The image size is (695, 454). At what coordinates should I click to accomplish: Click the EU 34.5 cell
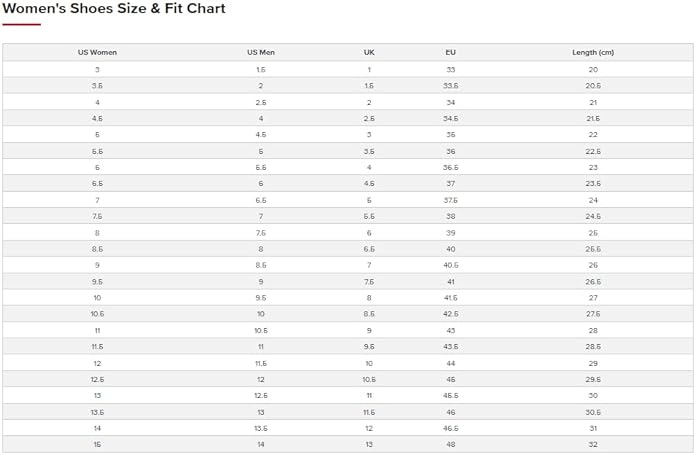click(450, 118)
